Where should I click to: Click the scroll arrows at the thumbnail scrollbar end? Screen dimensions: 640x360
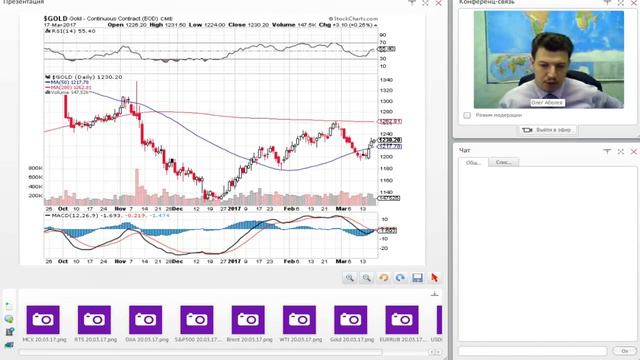pos(434,352)
